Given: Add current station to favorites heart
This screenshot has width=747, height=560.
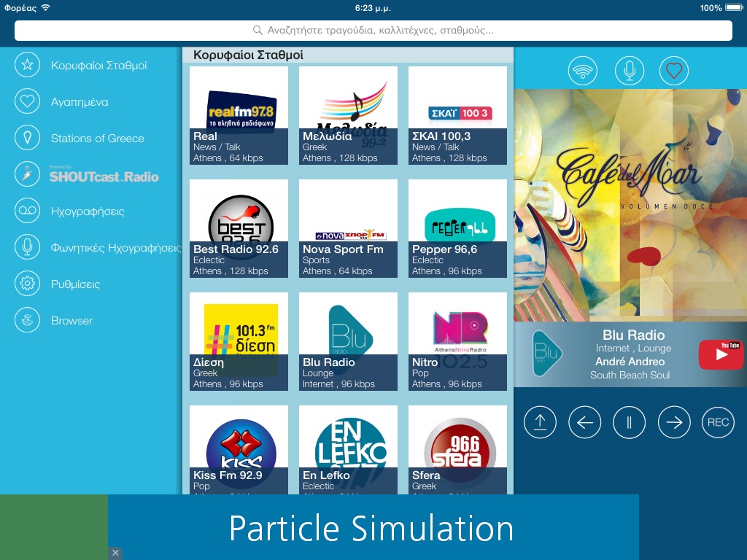Looking at the screenshot, I should 673,71.
